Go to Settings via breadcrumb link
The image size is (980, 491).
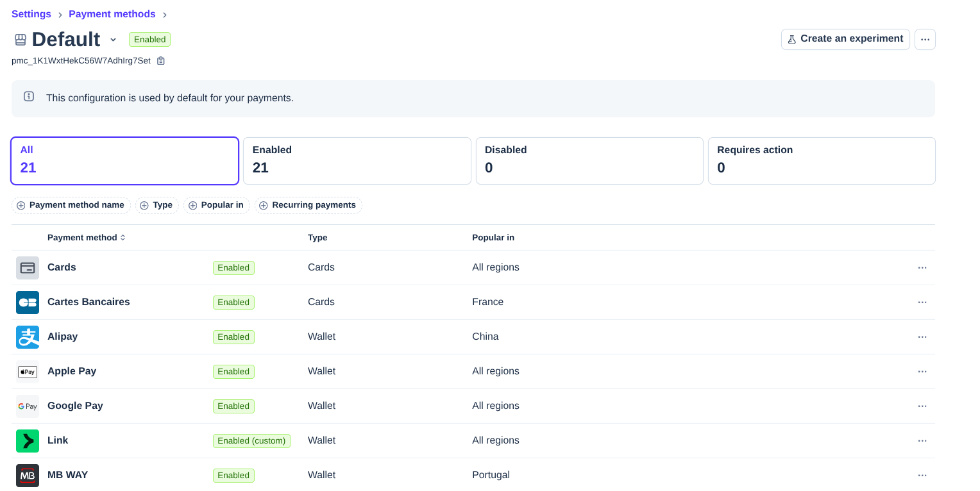point(31,14)
